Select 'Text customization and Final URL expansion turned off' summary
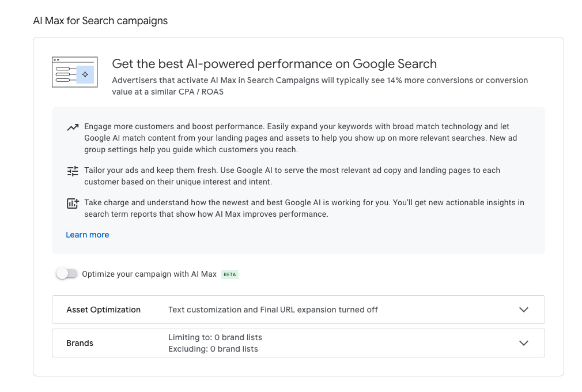The width and height of the screenshot is (582, 392). (x=273, y=310)
